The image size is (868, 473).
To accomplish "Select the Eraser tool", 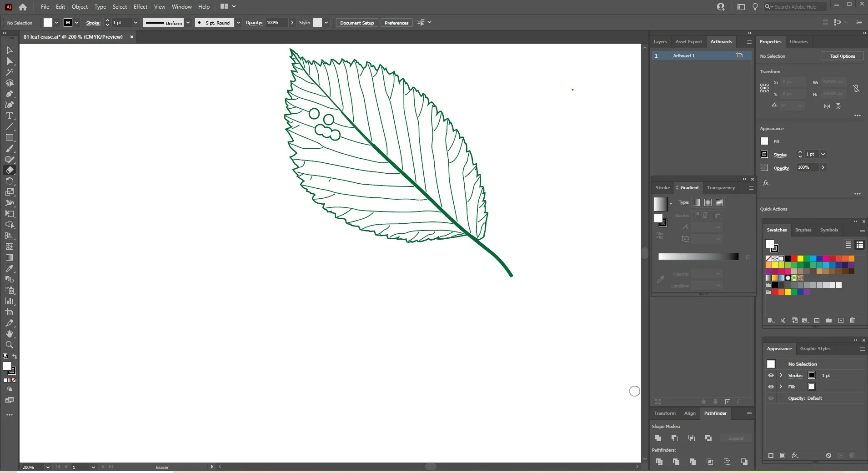I will [x=9, y=170].
